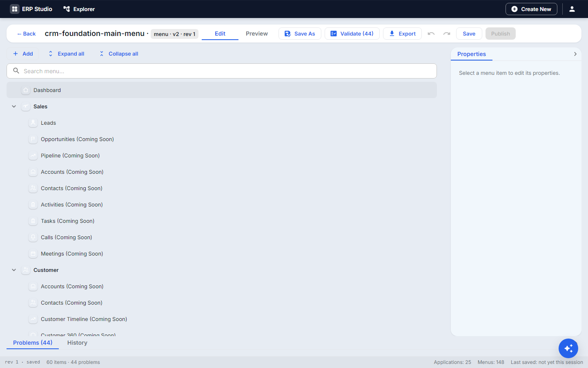Run Validate (44)
The width and height of the screenshot is (588, 368).
pyautogui.click(x=352, y=34)
